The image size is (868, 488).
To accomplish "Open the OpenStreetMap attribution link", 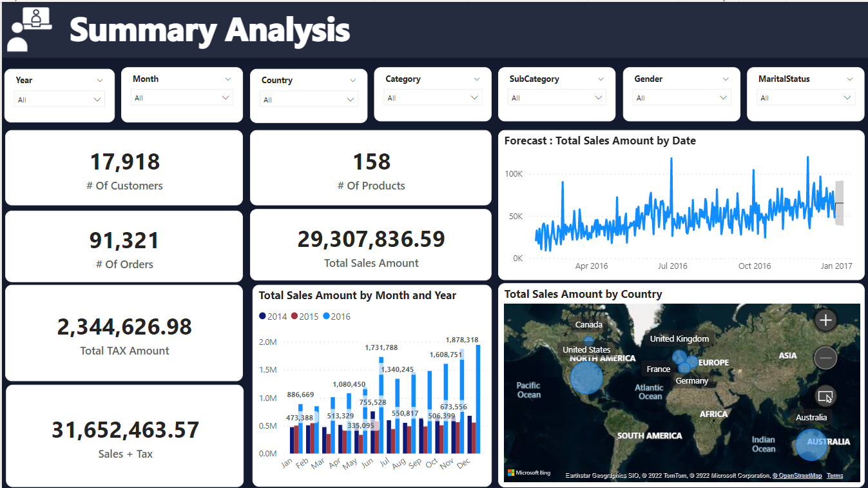I will 798,475.
